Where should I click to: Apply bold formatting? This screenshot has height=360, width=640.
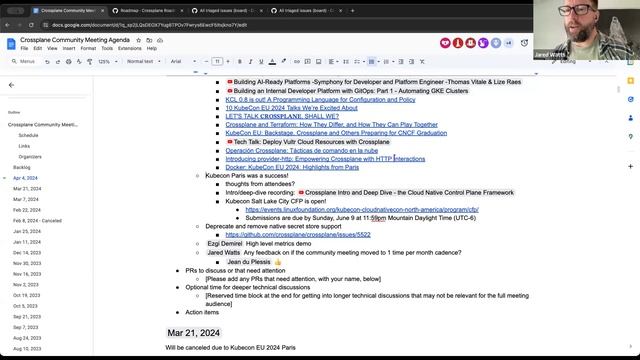click(240, 62)
